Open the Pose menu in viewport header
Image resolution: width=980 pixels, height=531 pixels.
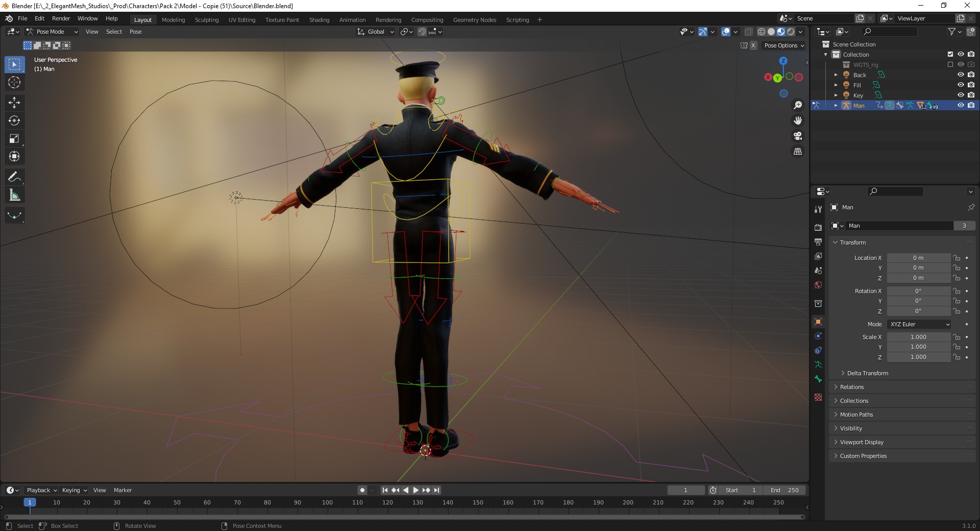[x=135, y=32]
